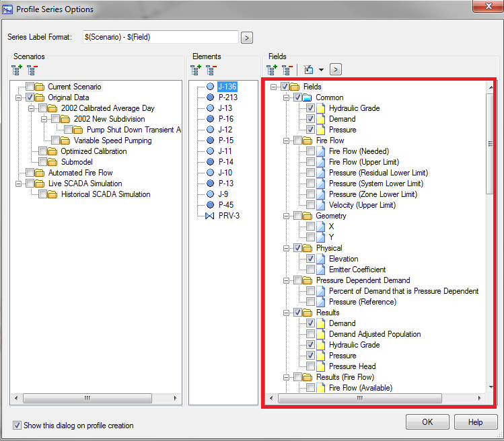Image resolution: width=504 pixels, height=441 pixels.
Task: Select pipe P-45 icon in Elements
Action: coord(210,204)
